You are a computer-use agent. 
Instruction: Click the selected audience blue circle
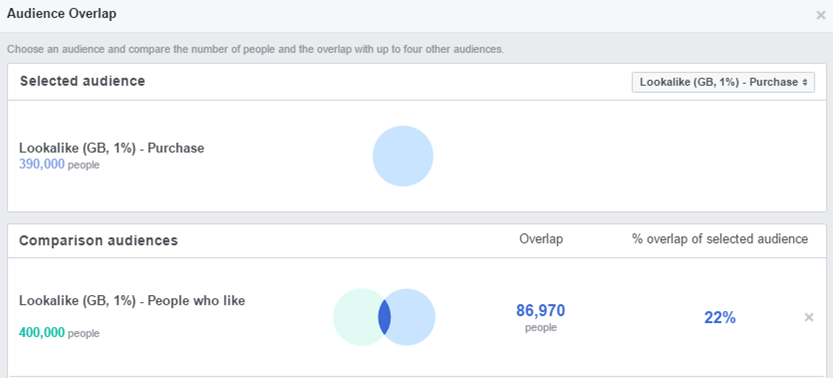[403, 156]
